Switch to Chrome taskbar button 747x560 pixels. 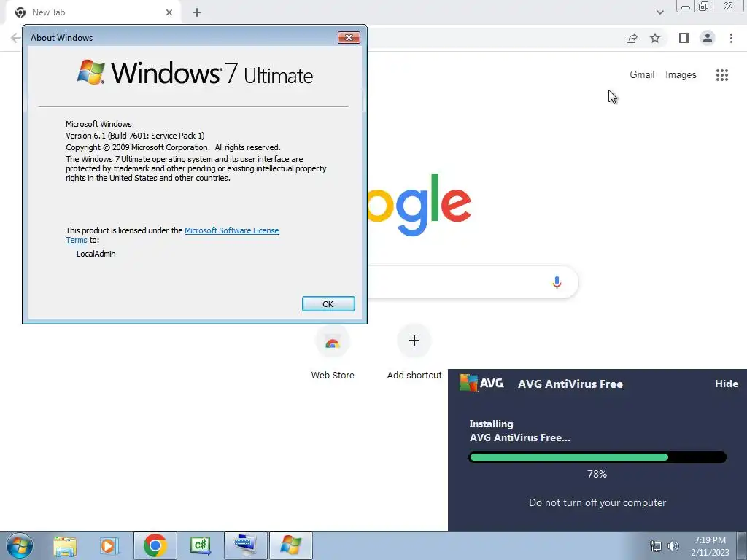coord(155,545)
